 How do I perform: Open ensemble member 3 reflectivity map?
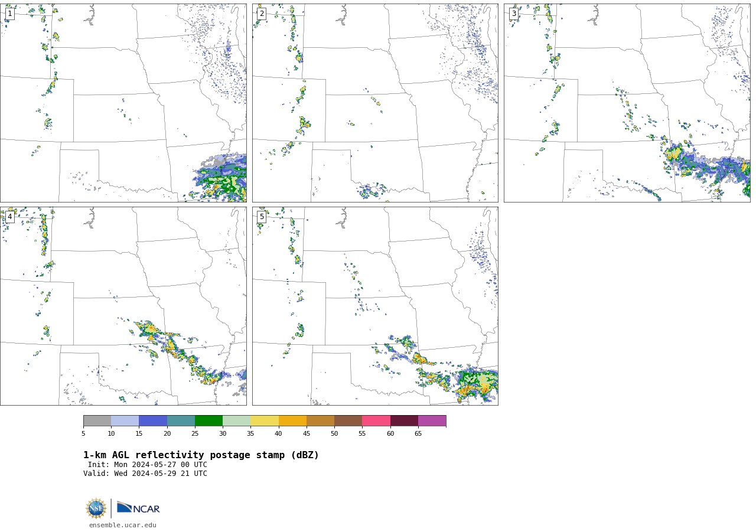pos(627,103)
